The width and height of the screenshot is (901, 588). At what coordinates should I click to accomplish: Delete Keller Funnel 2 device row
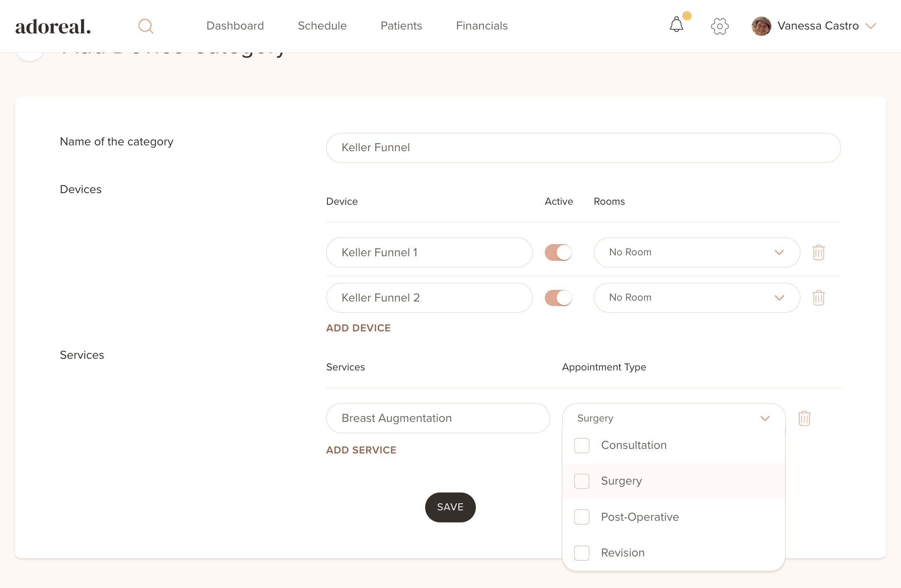(818, 298)
